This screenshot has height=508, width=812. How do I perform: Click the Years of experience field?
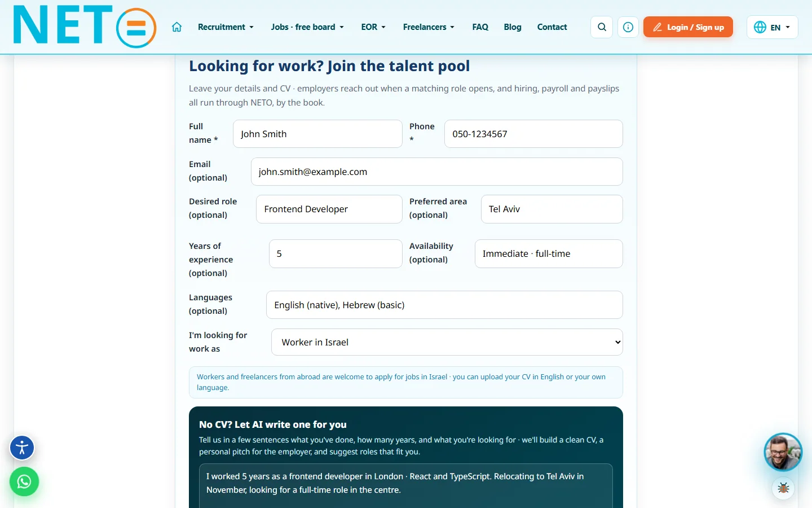coord(336,253)
